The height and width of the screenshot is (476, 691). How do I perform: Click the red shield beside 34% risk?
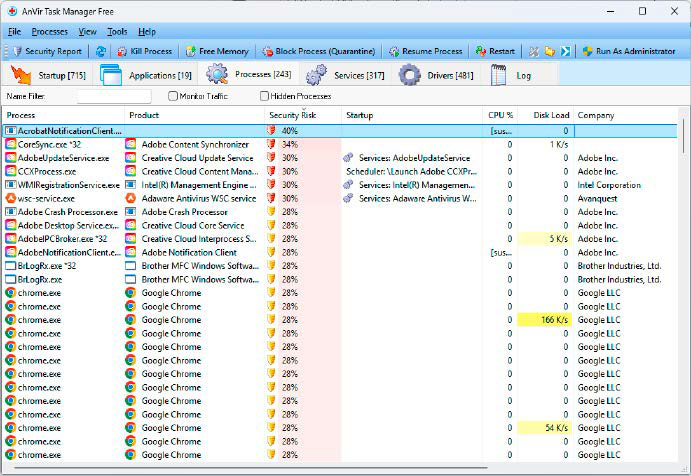coord(271,144)
